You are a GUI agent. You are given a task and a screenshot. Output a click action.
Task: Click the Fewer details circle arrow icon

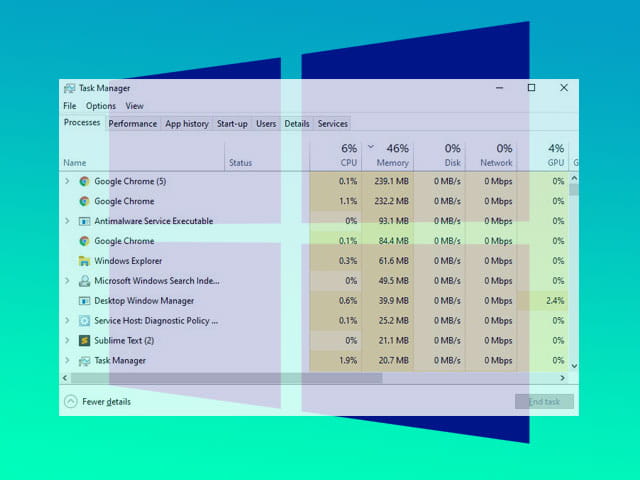coord(71,402)
